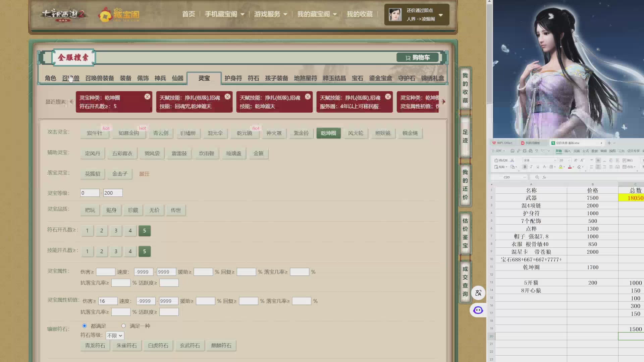Click the translate floating icon
Image resolution: width=644 pixels, height=362 pixels.
coord(478,293)
